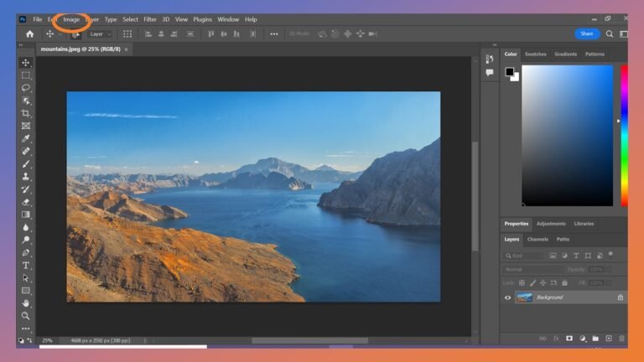The width and height of the screenshot is (644, 362).
Task: Select the Pen tool
Action: pos(25,252)
